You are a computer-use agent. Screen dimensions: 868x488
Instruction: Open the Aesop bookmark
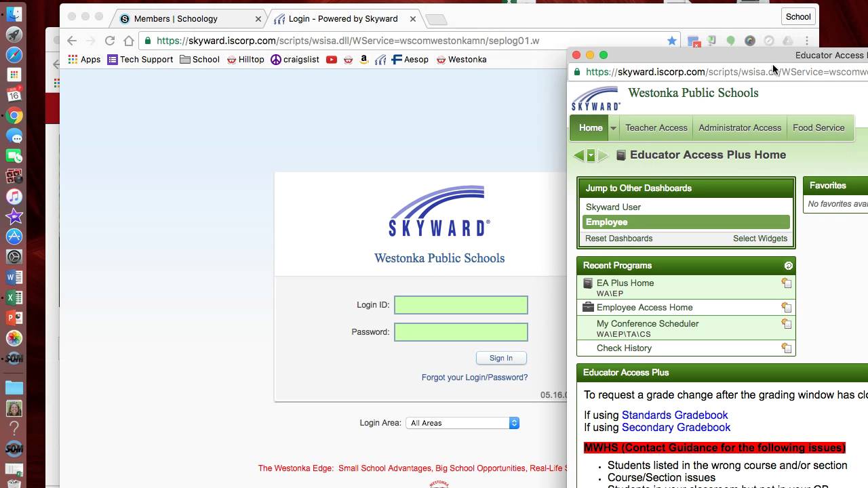410,60
